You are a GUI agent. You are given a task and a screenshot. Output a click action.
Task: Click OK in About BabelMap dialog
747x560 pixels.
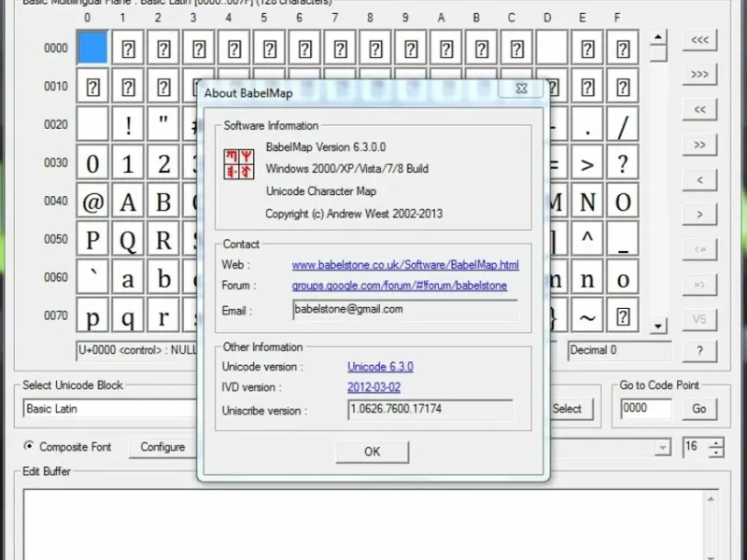tap(372, 452)
